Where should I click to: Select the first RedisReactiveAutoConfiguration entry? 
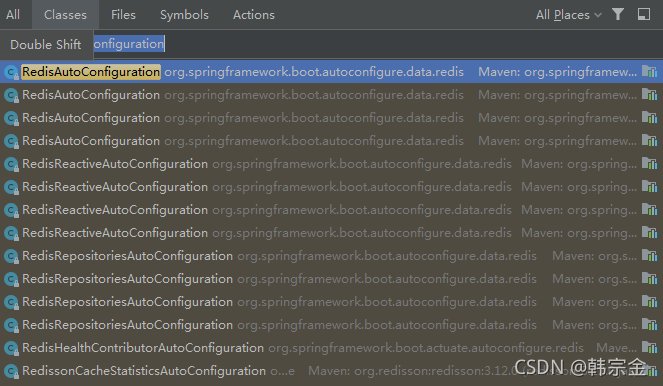[x=332, y=164]
